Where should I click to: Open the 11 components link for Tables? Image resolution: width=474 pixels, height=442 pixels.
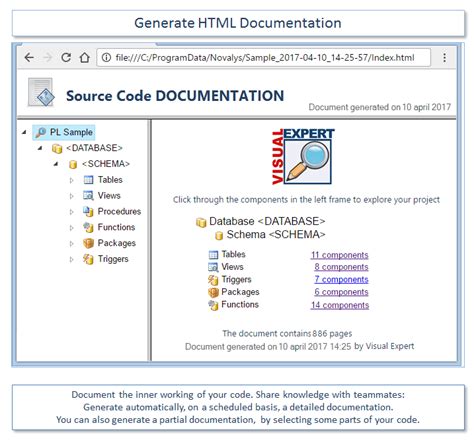(x=340, y=255)
